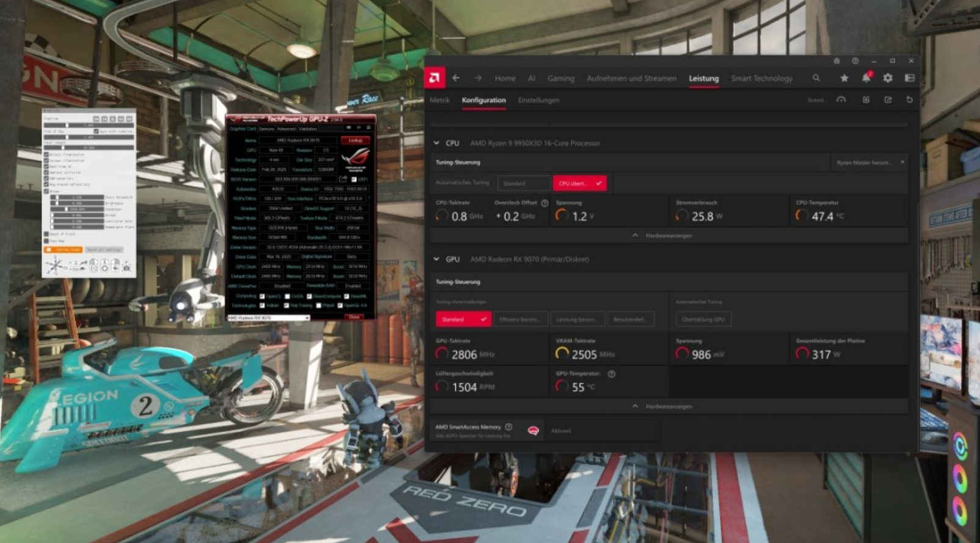Collapse the GPU section chevron
Viewport: 980px width, 543px height.
(436, 259)
